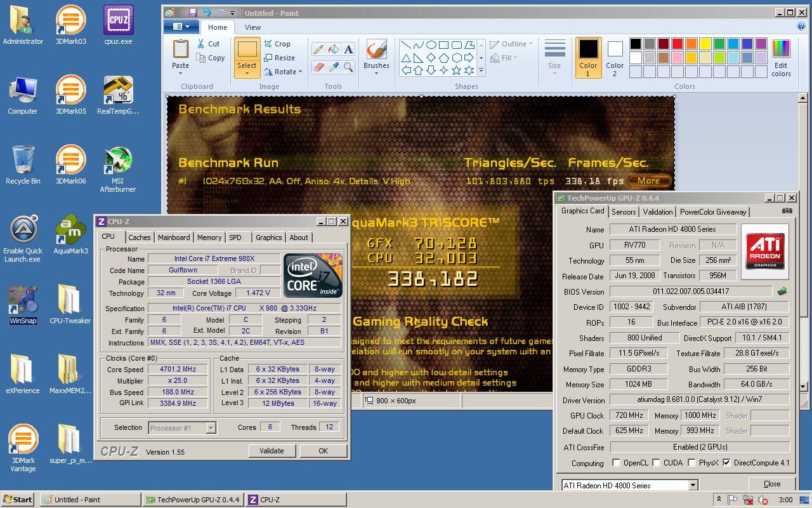
Task: Open the Paint application menu dropdown
Action: (181, 27)
